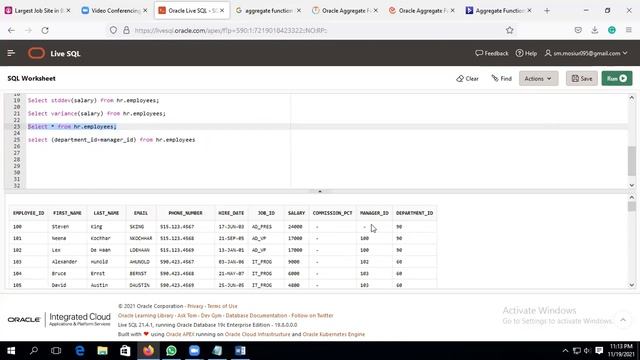Click IT_PROG job id in Alexander's row
640x360 pixels.
[x=262, y=262]
